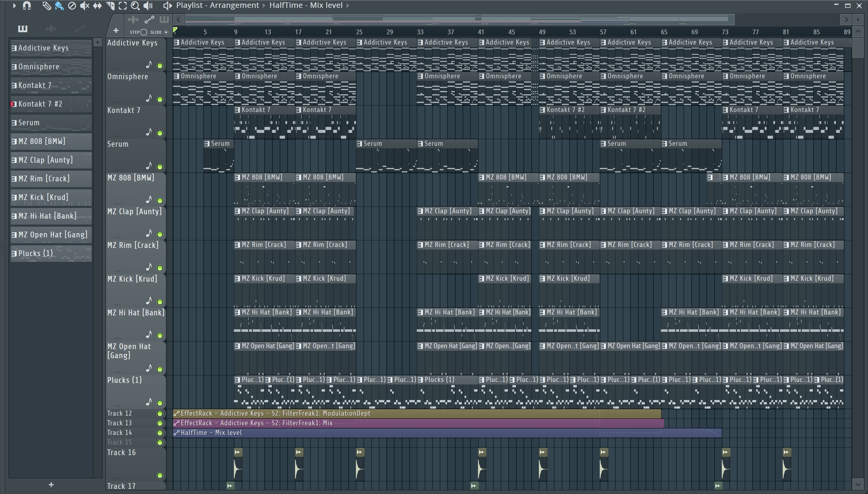
Task: Select Omnisphere pattern in picker
Action: pyautogui.click(x=51, y=67)
